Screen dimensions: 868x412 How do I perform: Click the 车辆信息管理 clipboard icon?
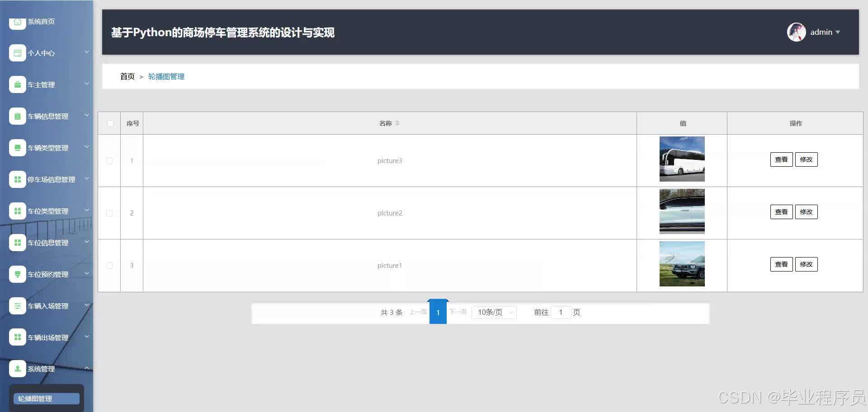[x=18, y=116]
